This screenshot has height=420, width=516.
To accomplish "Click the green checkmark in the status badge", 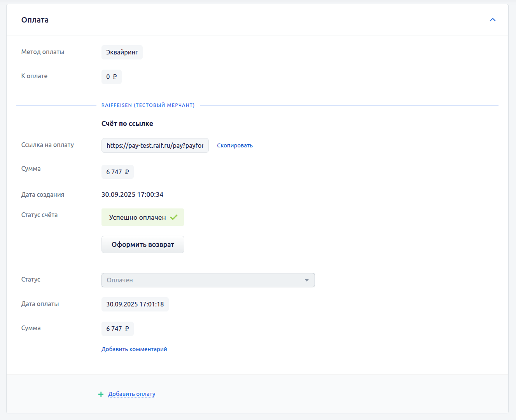I will 174,217.
